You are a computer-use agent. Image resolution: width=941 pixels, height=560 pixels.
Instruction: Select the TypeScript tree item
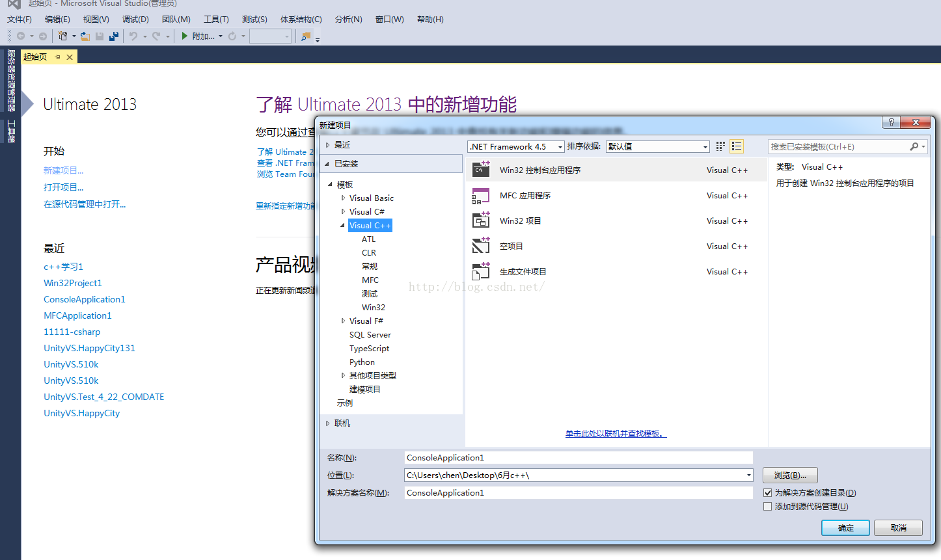click(370, 348)
